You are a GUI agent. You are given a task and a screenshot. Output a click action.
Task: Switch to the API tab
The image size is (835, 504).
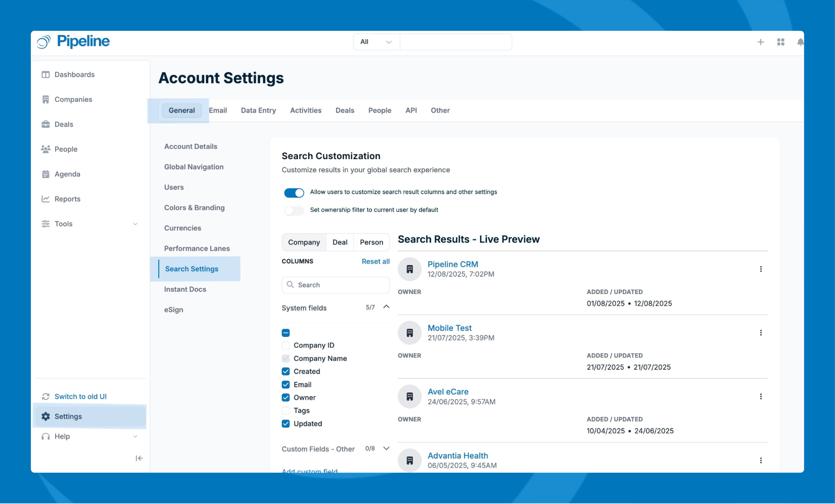(x=411, y=111)
